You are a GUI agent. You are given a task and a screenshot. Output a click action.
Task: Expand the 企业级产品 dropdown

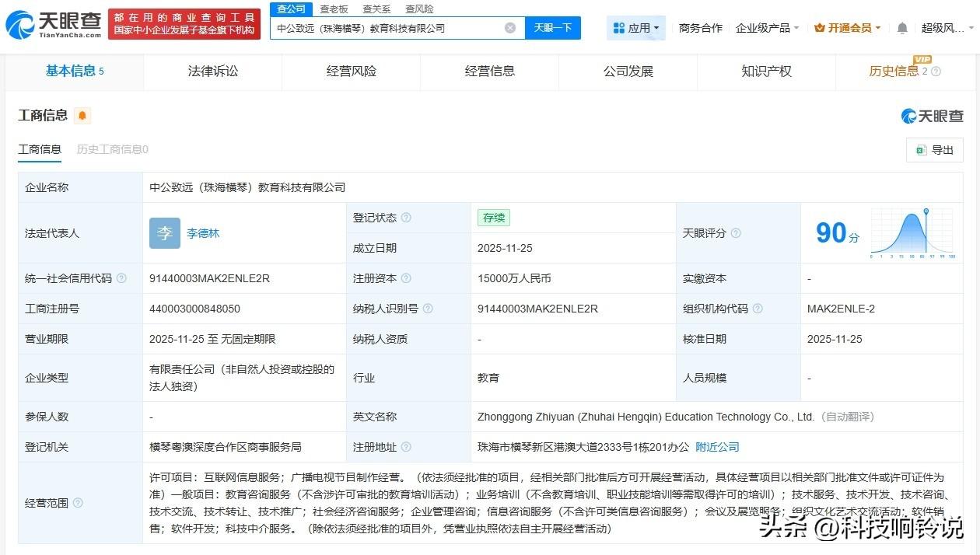coord(767,28)
